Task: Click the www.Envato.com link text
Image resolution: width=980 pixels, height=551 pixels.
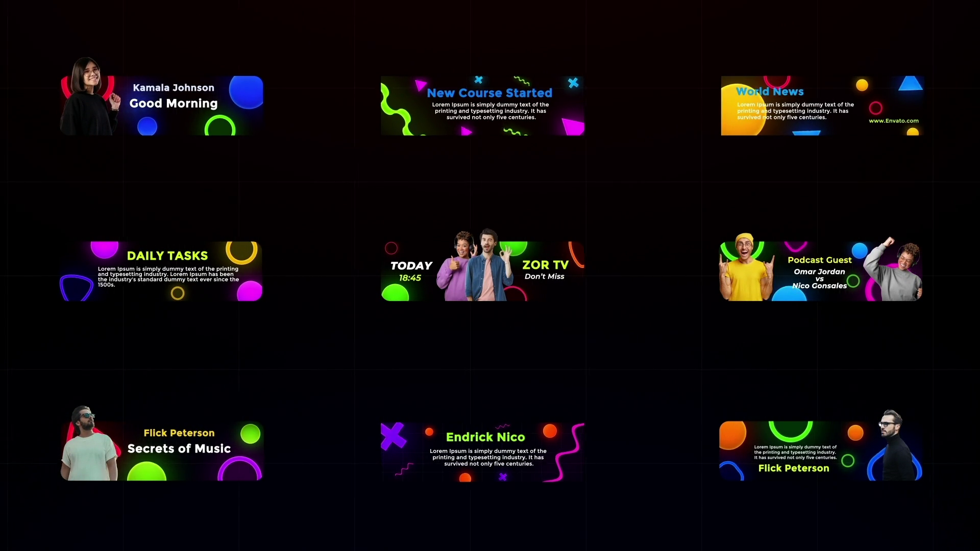Action: (893, 121)
